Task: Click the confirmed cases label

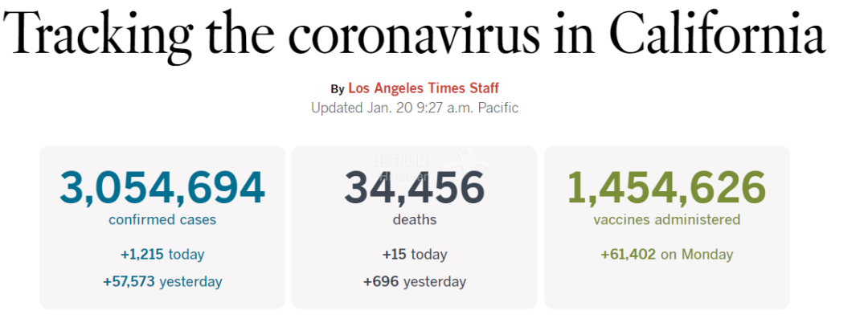Action: [162, 220]
